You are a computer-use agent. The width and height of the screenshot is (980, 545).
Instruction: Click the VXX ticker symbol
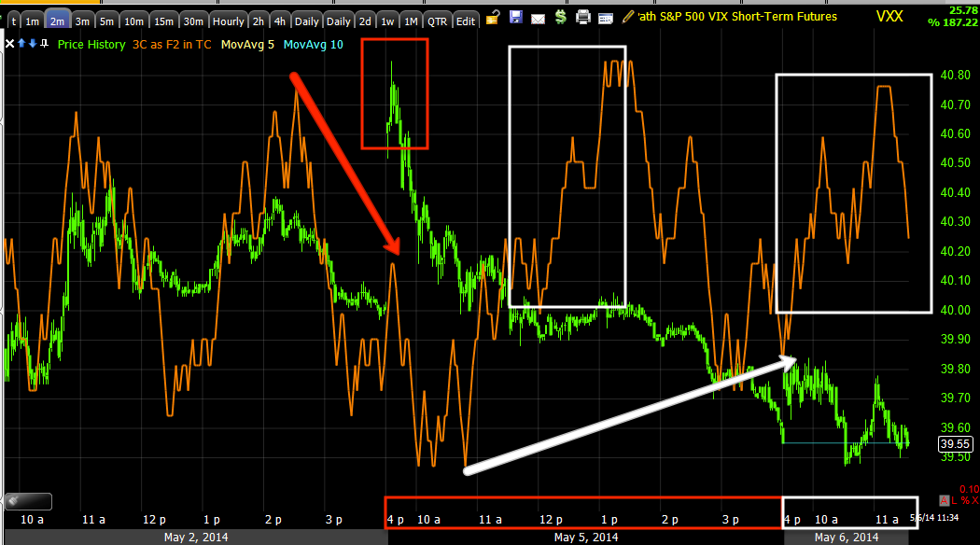tap(889, 16)
